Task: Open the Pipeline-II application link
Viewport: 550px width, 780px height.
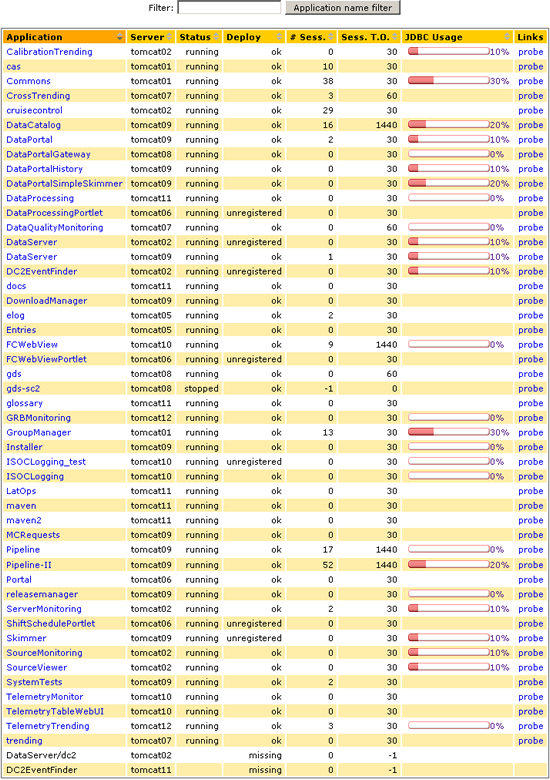Action: pyautogui.click(x=29, y=565)
